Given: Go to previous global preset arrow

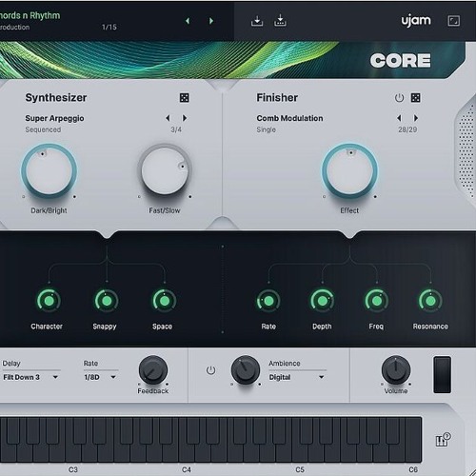Looking at the screenshot, I should [188, 21].
